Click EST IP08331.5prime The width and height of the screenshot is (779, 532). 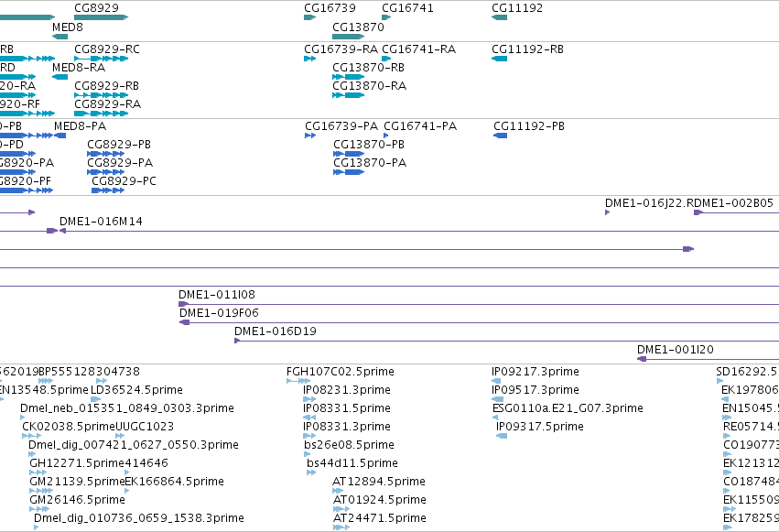tap(309, 418)
